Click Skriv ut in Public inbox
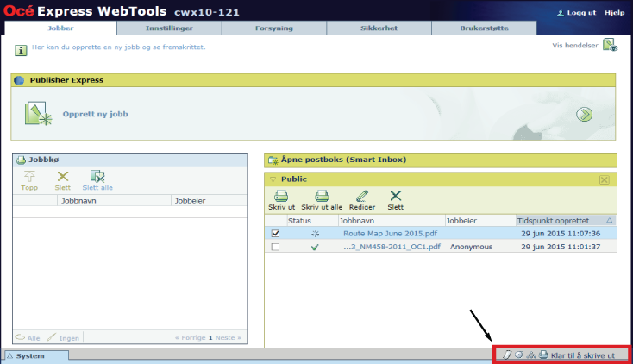Viewport: 633px width, 364px height. coord(281,200)
